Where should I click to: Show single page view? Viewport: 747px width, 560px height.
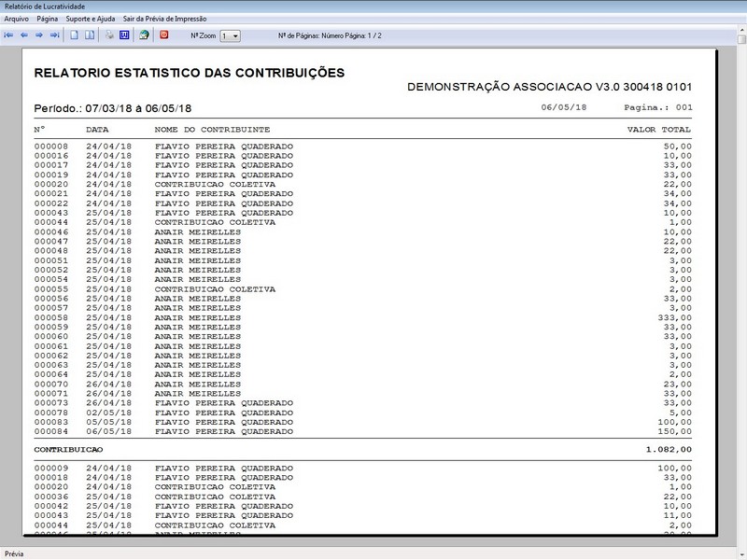coord(75,35)
